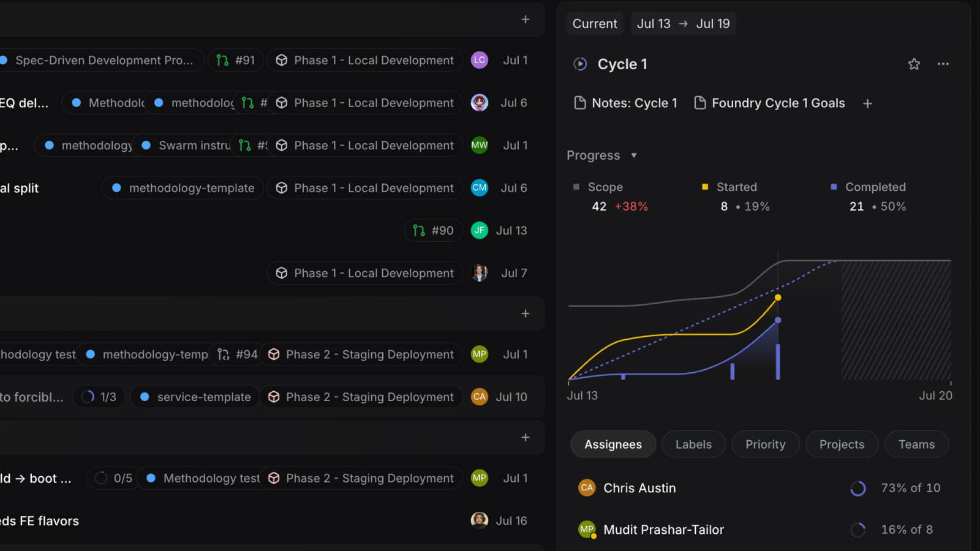Collapse the Progress section
980x551 pixels.
point(601,156)
